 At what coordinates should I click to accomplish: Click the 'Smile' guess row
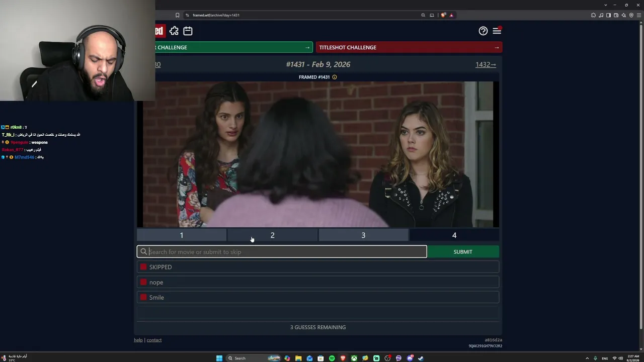click(x=318, y=297)
